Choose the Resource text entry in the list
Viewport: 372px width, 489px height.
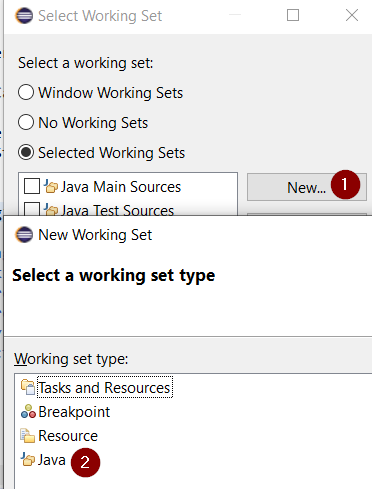click(68, 436)
